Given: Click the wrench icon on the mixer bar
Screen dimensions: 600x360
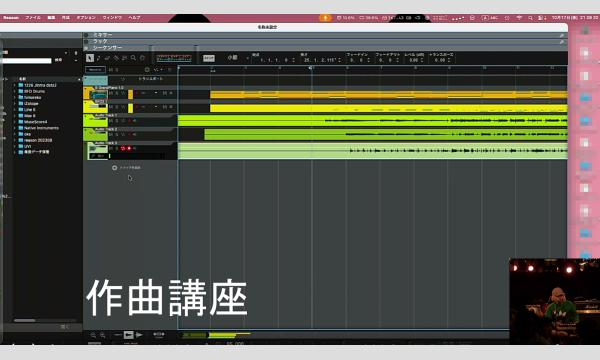Looking at the screenshot, I should (x=561, y=35).
